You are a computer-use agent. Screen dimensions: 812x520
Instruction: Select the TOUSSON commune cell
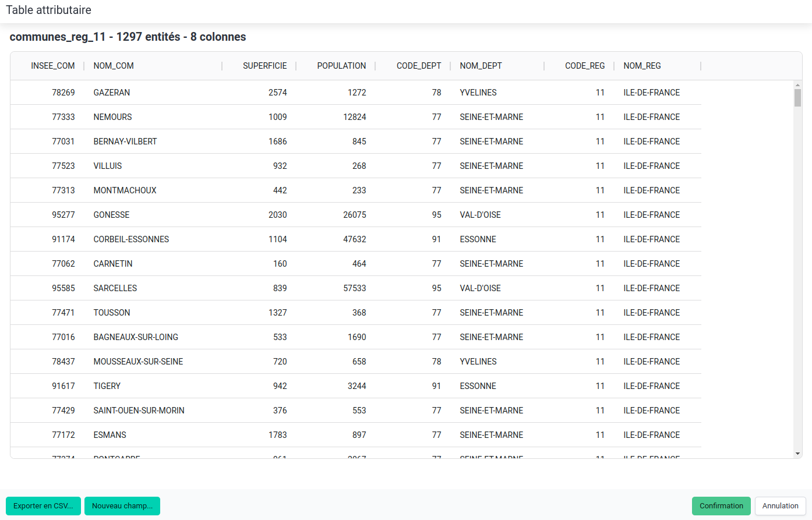click(112, 313)
